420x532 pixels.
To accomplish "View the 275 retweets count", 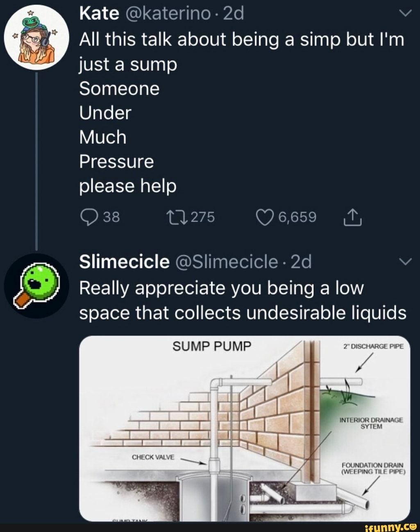I will (x=202, y=217).
